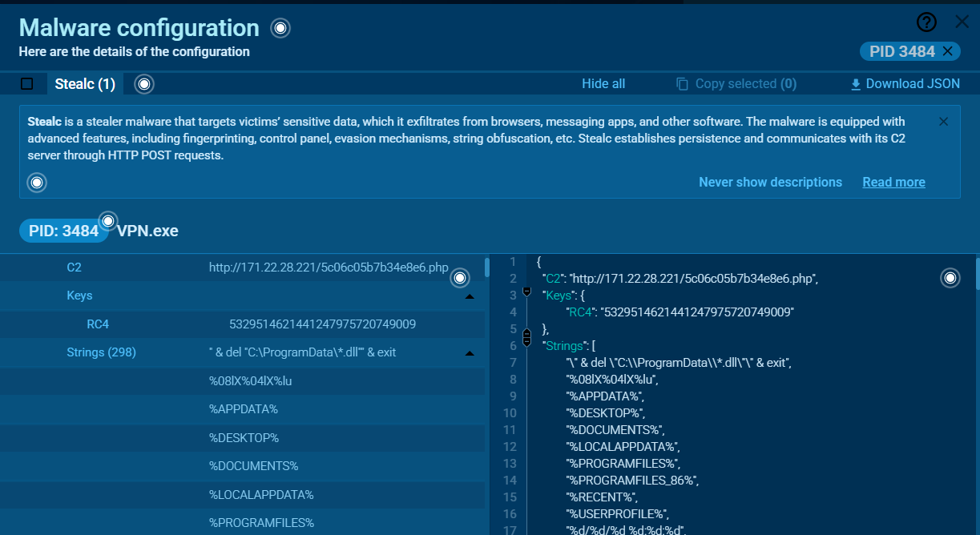The width and height of the screenshot is (980, 535).
Task: Collapse the Keys section arrow
Action: pos(470,296)
